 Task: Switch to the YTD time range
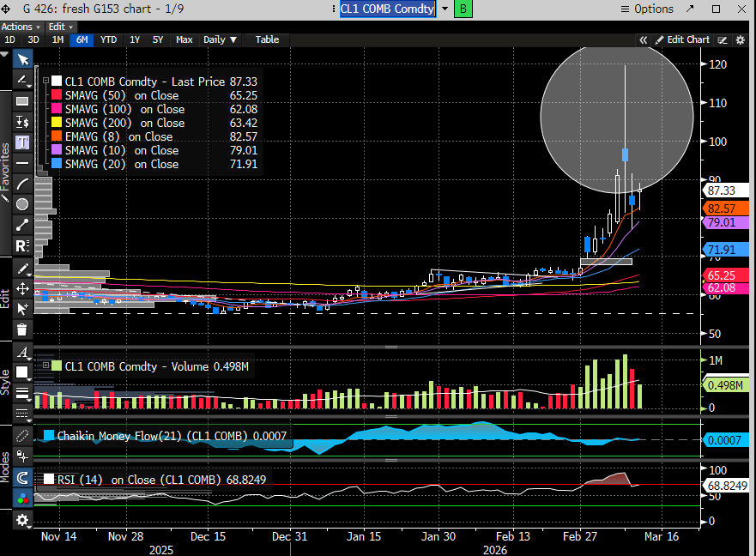tap(108, 39)
